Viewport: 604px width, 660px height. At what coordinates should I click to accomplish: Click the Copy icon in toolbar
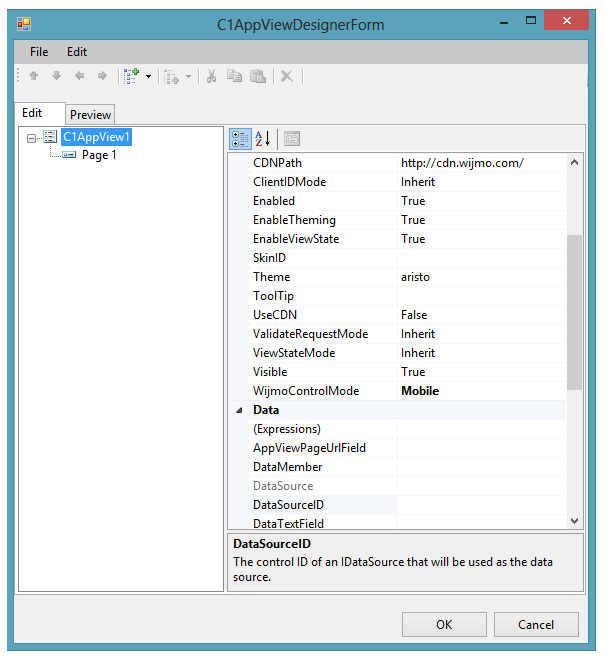[x=234, y=76]
